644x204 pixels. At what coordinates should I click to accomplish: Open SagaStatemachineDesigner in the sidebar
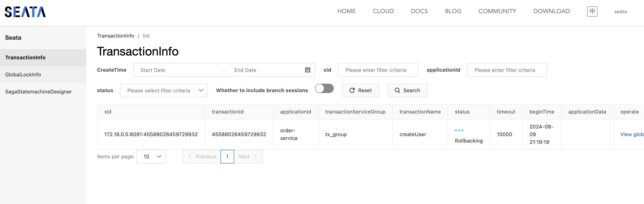click(43, 92)
